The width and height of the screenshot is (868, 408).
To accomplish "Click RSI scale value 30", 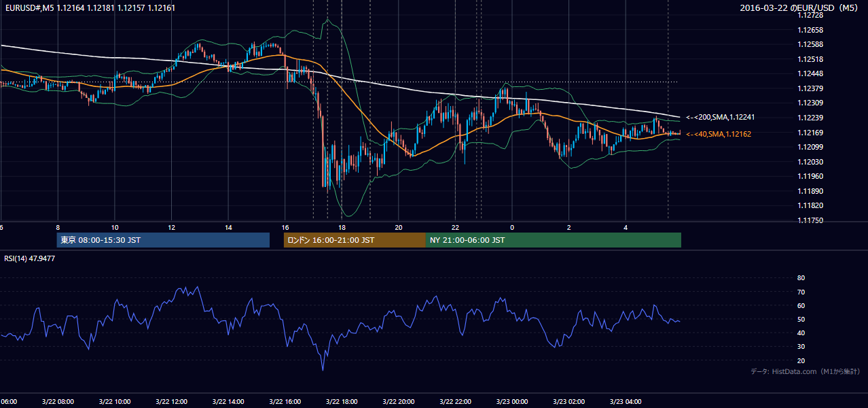I will [801, 347].
